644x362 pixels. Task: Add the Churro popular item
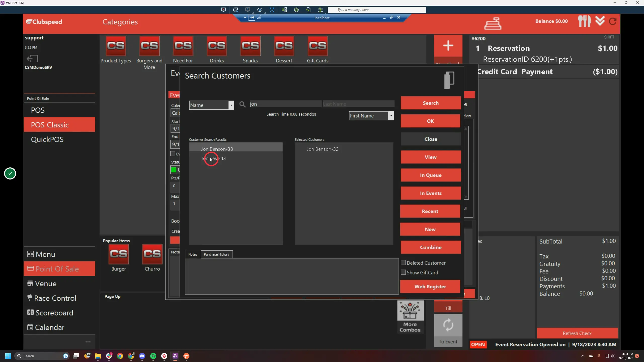[x=152, y=258]
